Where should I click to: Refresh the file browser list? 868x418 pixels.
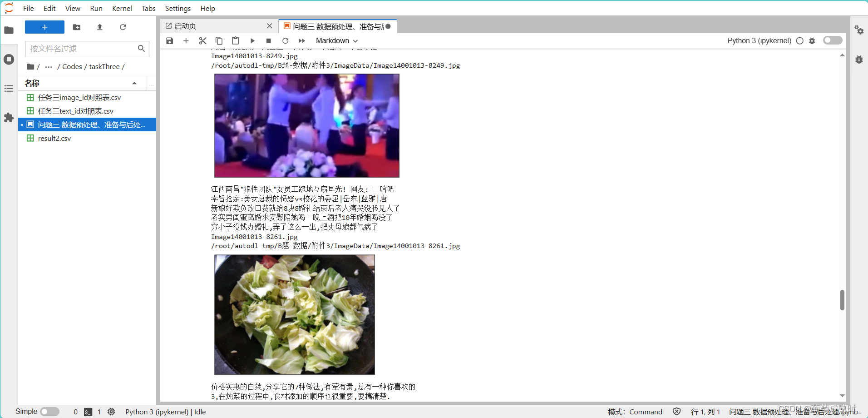pos(123,27)
